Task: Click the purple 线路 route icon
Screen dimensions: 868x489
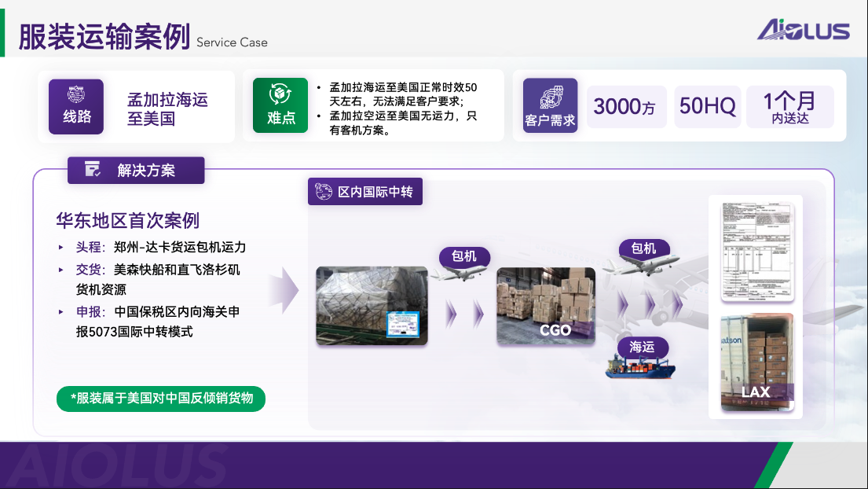Action: (x=76, y=106)
